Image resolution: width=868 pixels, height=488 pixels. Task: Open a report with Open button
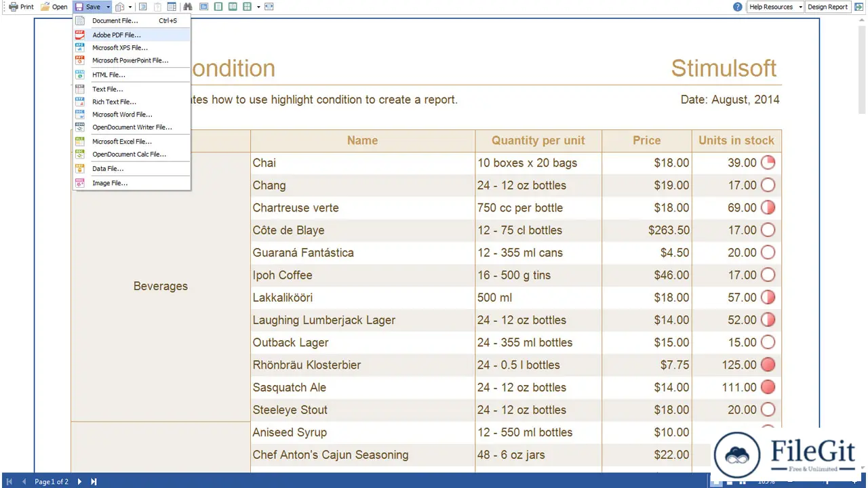tap(54, 7)
